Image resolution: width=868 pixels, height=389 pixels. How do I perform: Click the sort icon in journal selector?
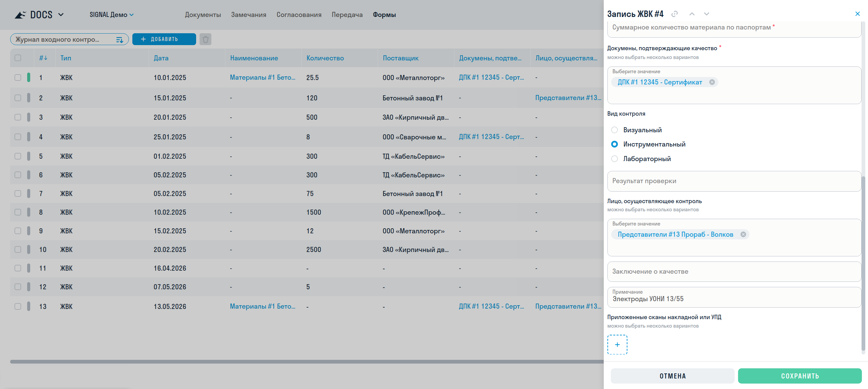click(119, 40)
